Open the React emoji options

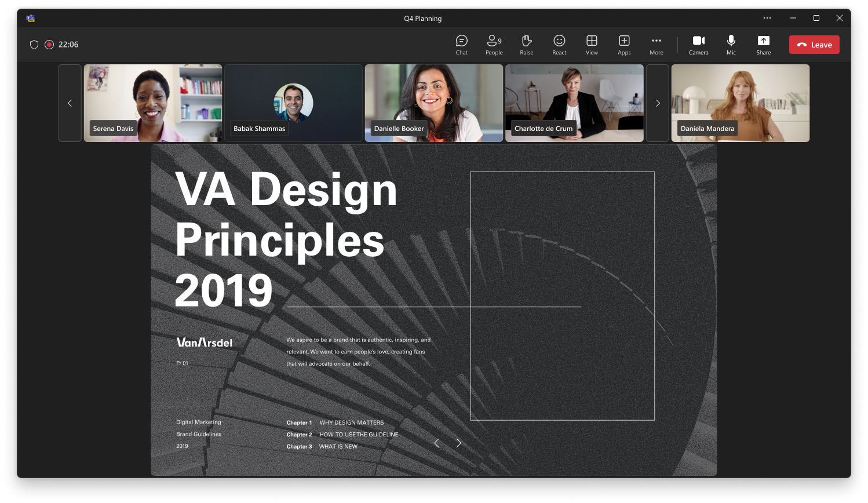click(x=559, y=45)
